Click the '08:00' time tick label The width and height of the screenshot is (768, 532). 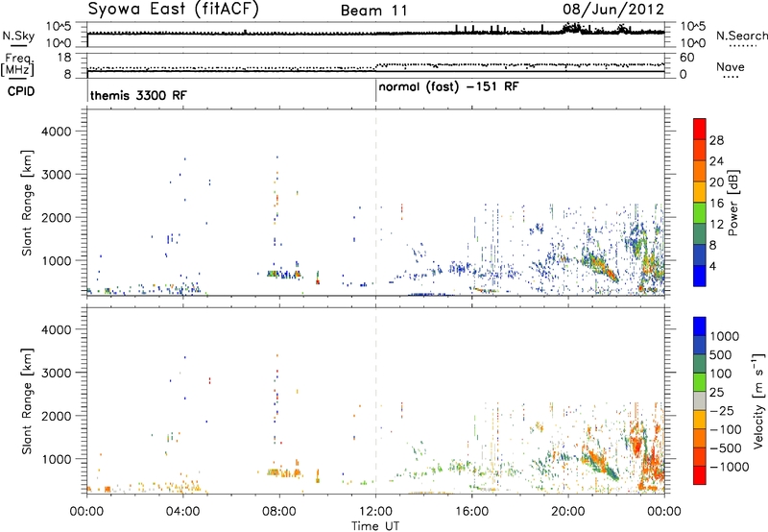click(279, 512)
